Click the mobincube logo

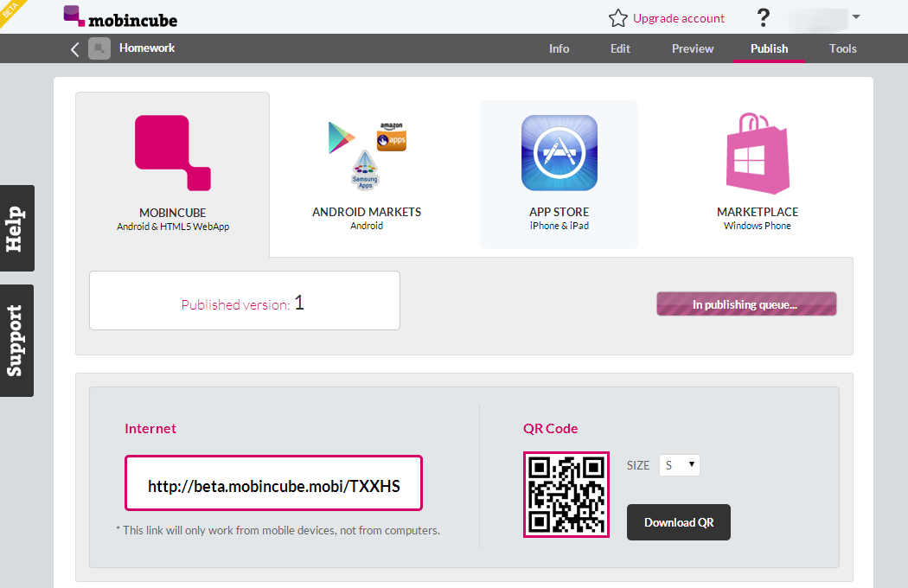[x=120, y=16]
